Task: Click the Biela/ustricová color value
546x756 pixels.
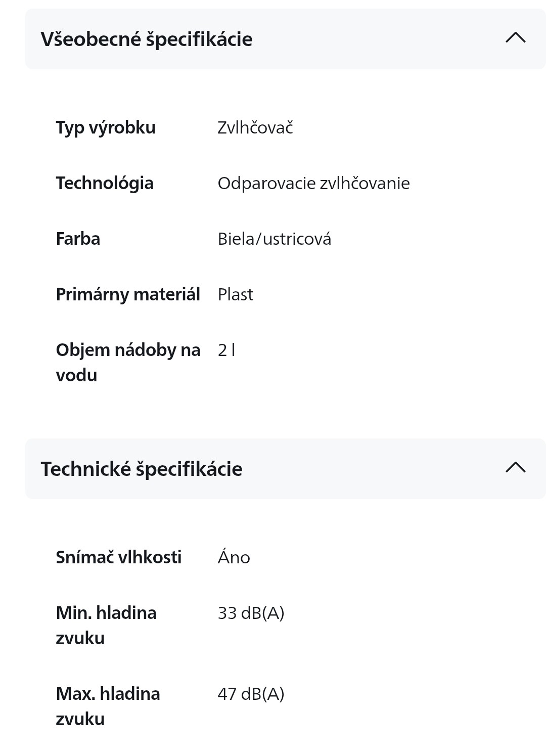Action: (275, 239)
